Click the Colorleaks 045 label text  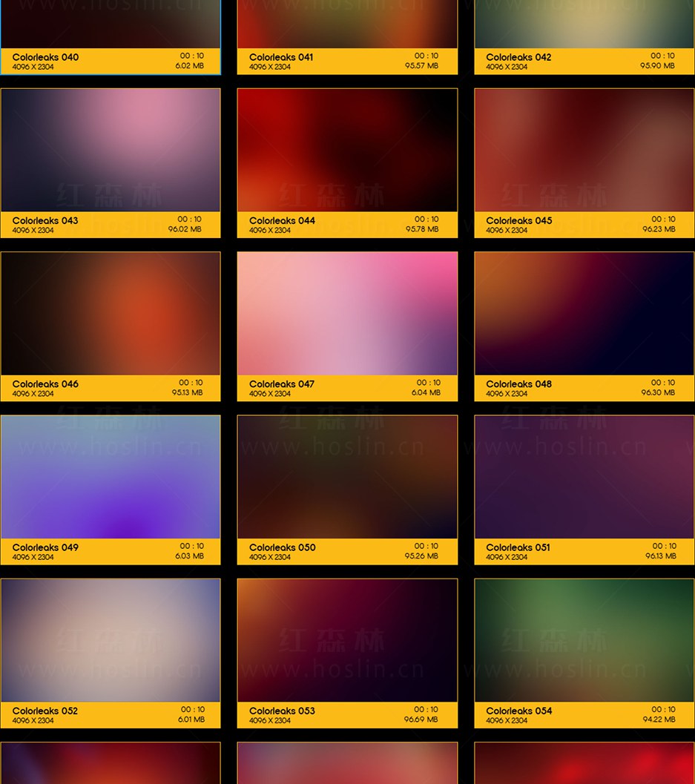pos(519,220)
